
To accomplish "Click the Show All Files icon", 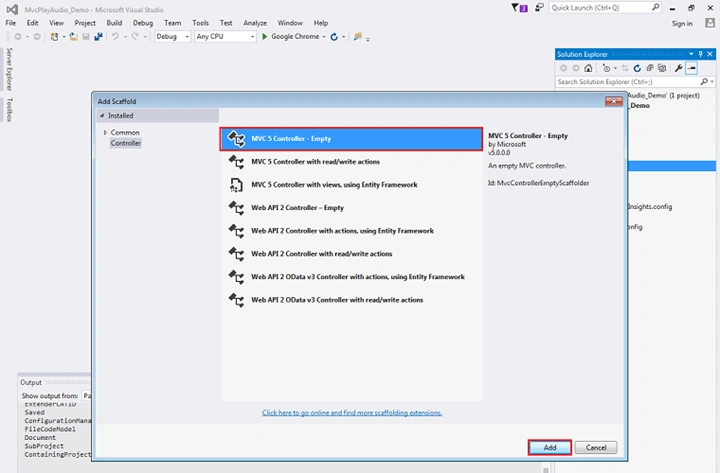I will click(x=662, y=68).
